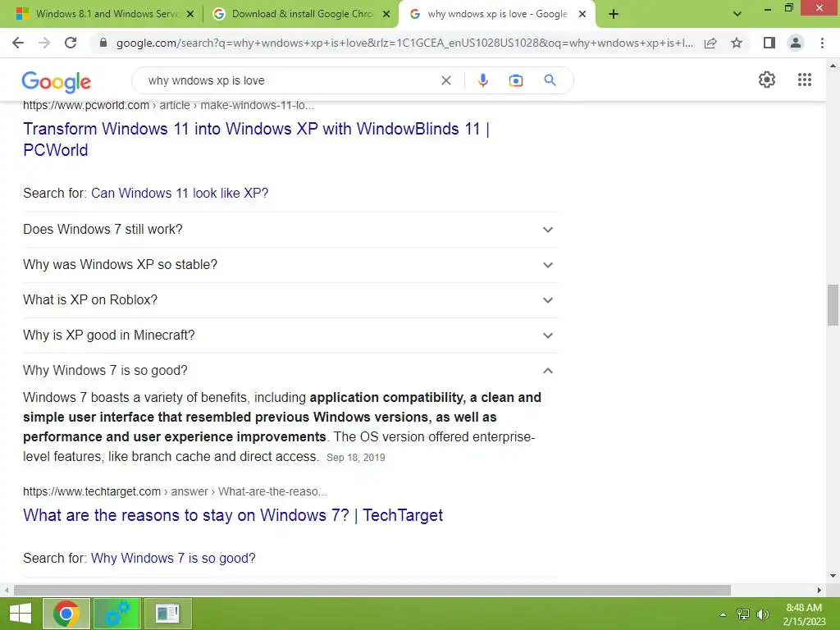This screenshot has width=840, height=630.
Task: Open the Google apps grid
Action: coord(805,80)
